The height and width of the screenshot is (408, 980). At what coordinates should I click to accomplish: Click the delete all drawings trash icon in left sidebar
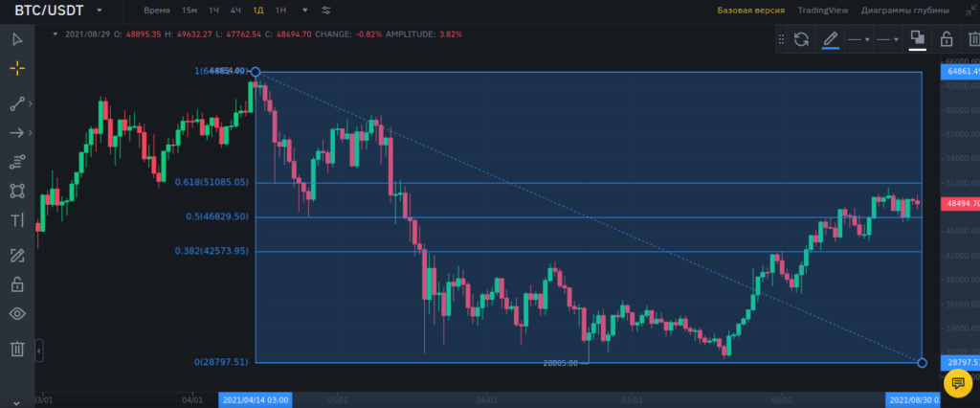coord(17,349)
